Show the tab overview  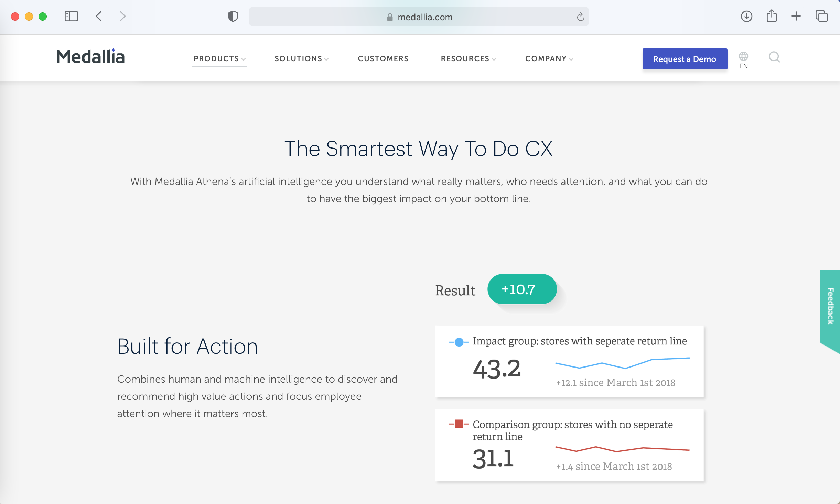pos(821,16)
